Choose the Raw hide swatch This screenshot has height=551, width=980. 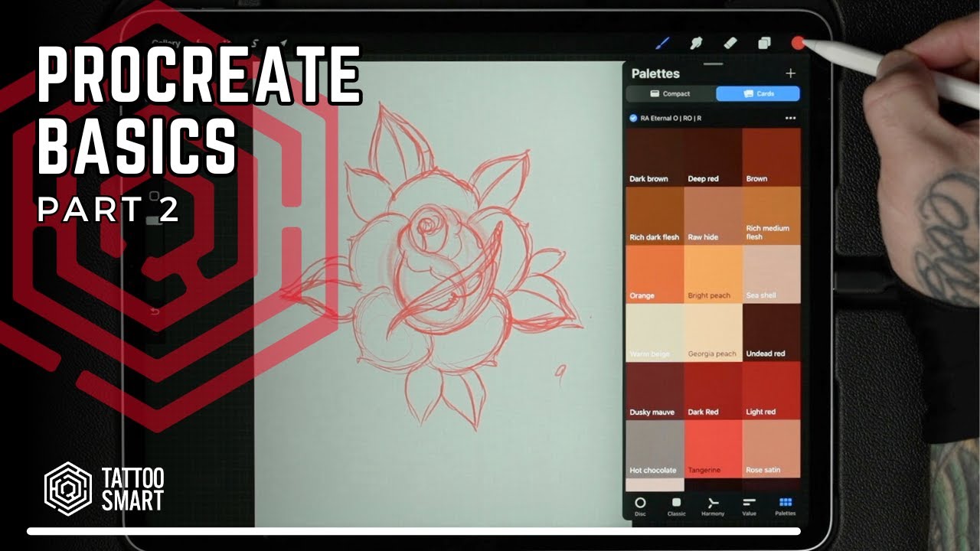click(x=713, y=215)
